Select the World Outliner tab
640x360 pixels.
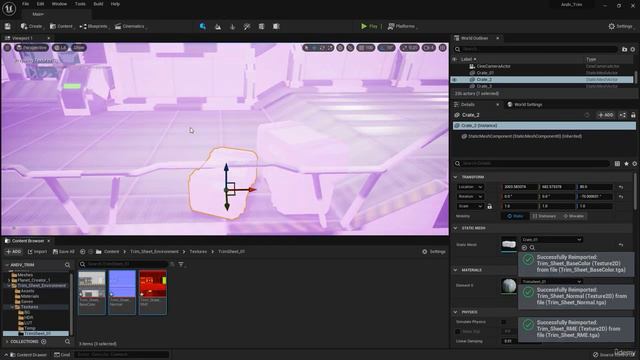[474, 38]
